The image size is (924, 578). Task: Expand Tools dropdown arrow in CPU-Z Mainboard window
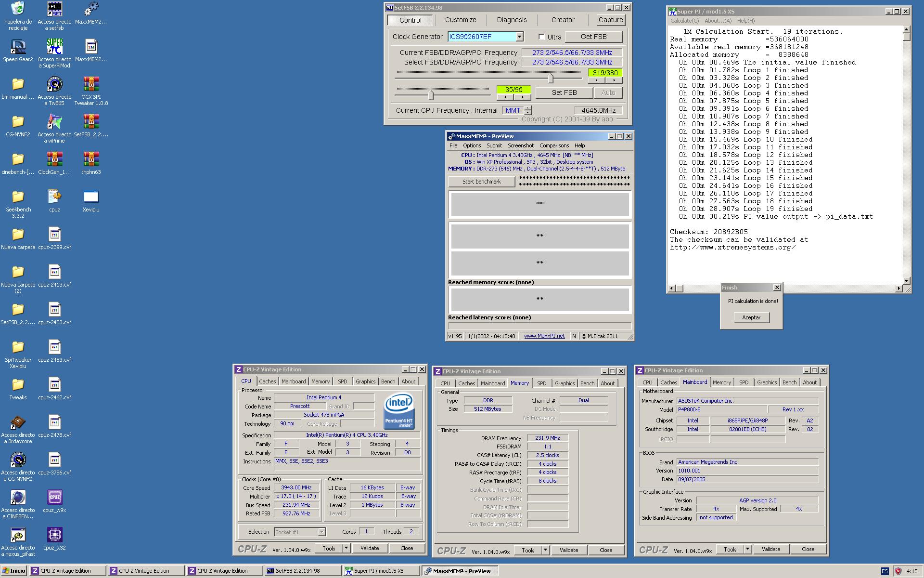click(x=747, y=549)
